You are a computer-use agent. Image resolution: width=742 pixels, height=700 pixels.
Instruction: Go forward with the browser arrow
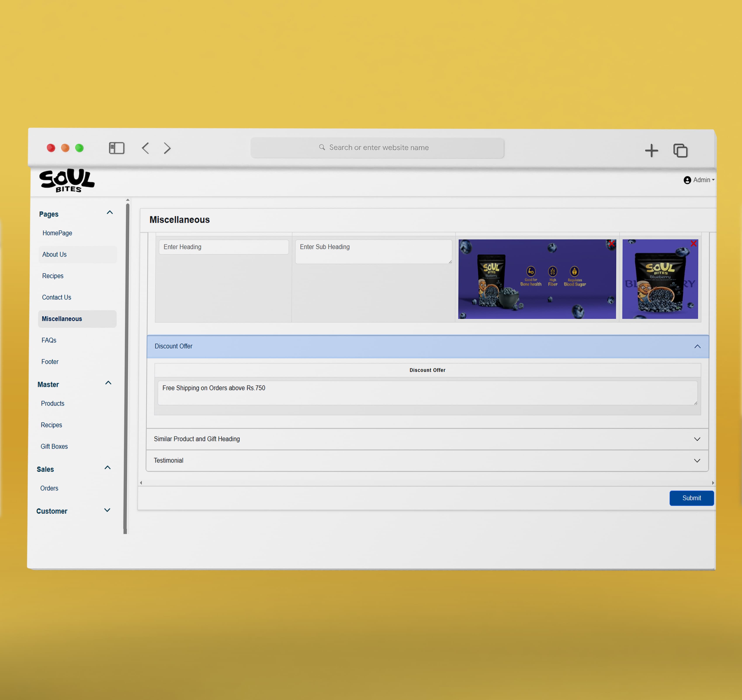pos(167,148)
